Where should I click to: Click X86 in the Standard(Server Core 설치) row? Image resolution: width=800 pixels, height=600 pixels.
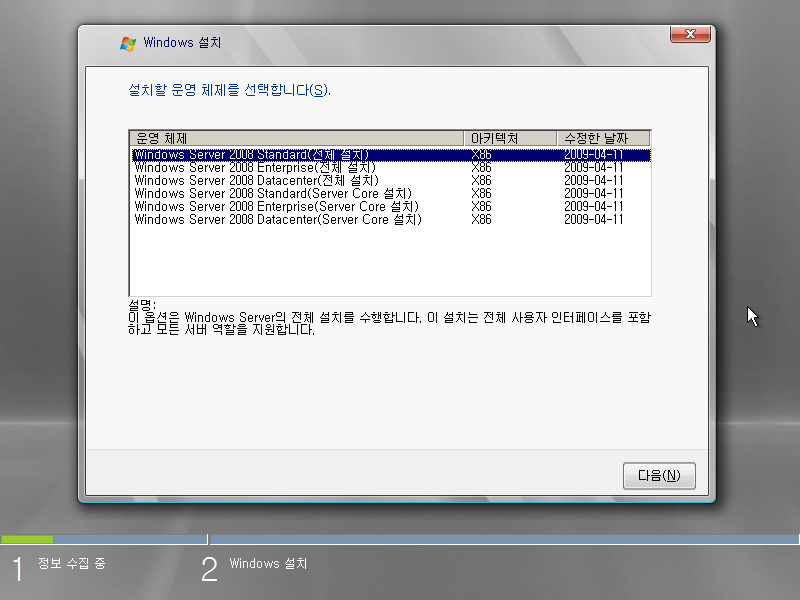pyautogui.click(x=481, y=194)
